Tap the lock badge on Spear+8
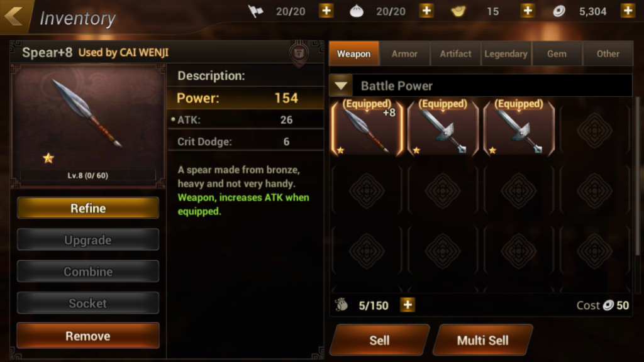The image size is (644, 362). coord(299,53)
